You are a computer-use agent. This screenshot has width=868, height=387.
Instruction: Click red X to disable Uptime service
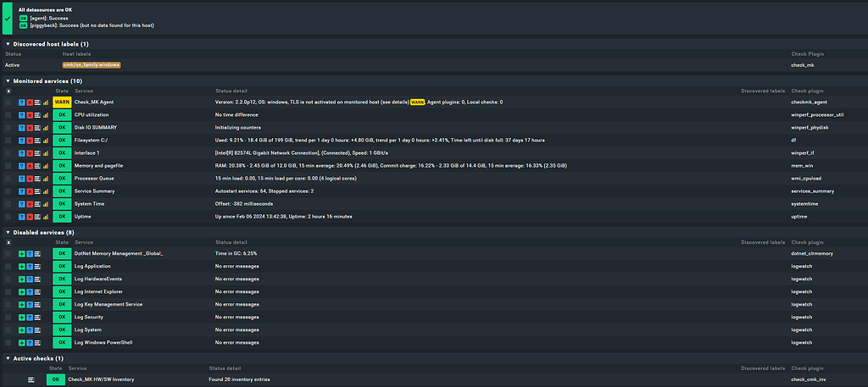click(x=30, y=216)
